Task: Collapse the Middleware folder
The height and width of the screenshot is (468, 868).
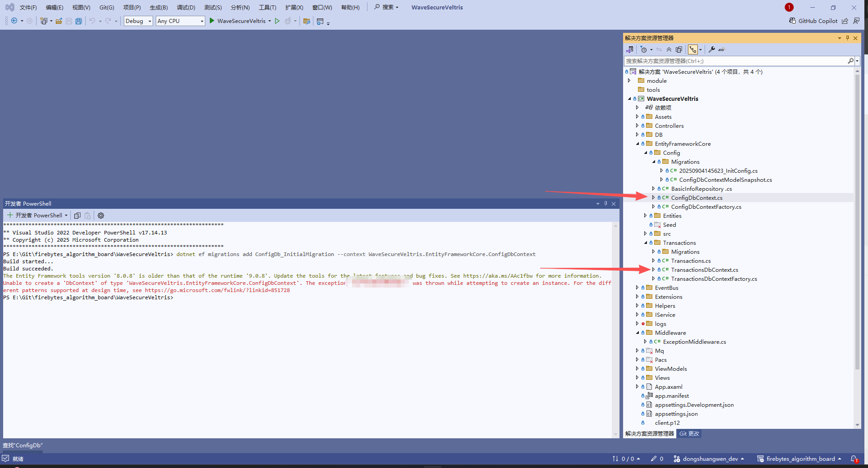Action: pos(637,333)
